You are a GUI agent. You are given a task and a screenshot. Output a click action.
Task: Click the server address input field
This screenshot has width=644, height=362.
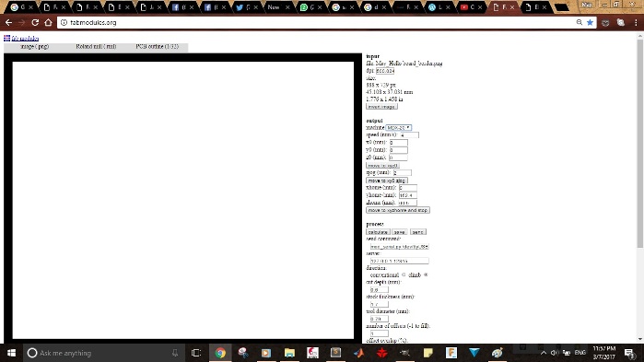click(399, 261)
